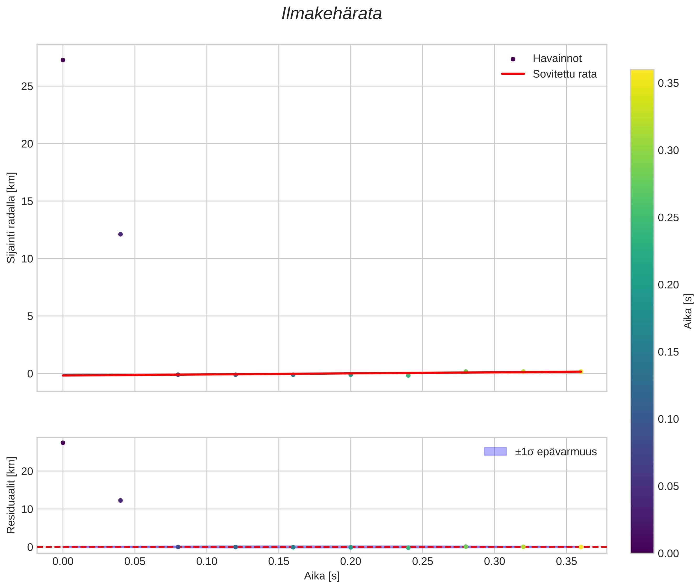Image resolution: width=700 pixels, height=588 pixels.
Task: Click the top plot's highest observation point near 27 km
Action: pyautogui.click(x=63, y=60)
